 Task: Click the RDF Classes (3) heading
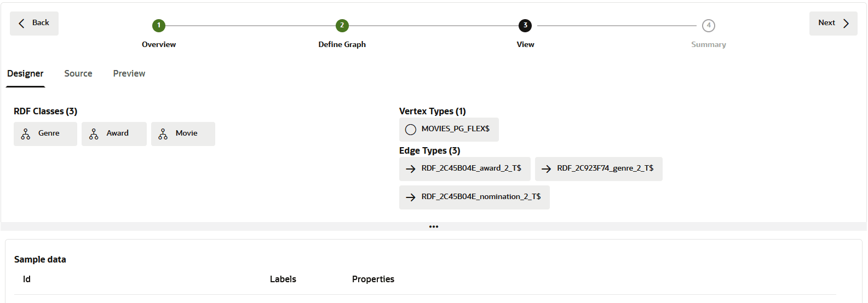[x=45, y=111]
